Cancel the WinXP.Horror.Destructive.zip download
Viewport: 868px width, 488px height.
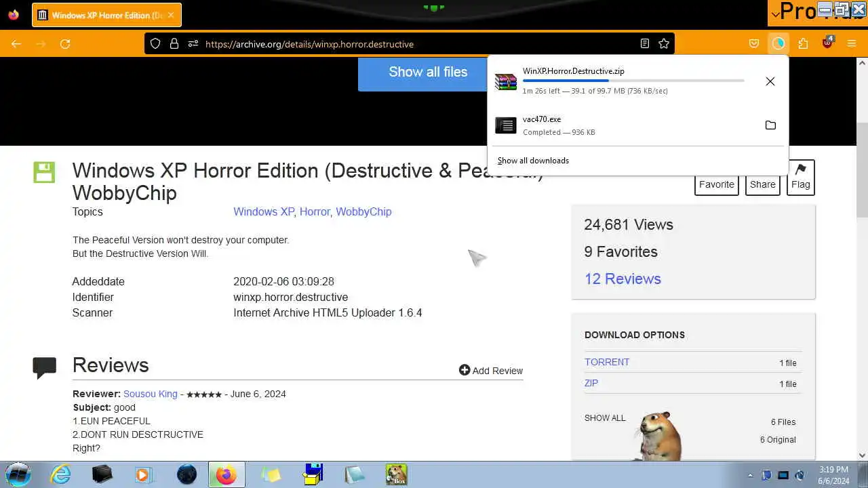(770, 81)
